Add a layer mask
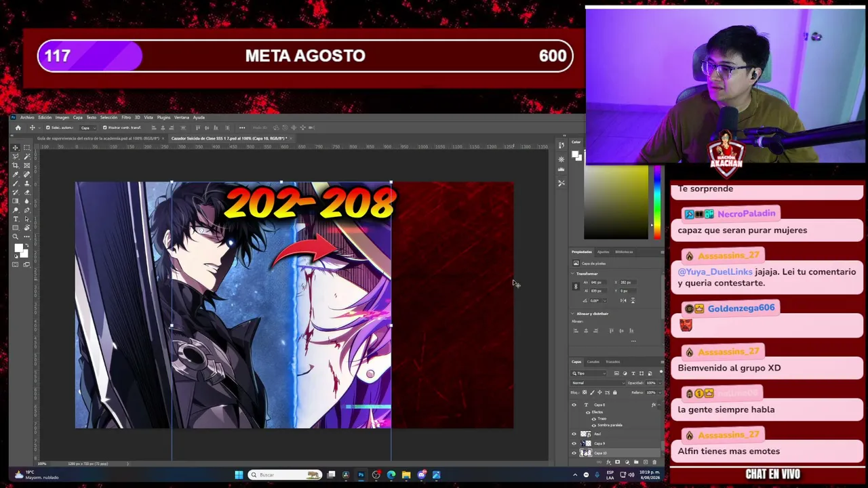Screen dimensions: 868x488 (x=617, y=462)
